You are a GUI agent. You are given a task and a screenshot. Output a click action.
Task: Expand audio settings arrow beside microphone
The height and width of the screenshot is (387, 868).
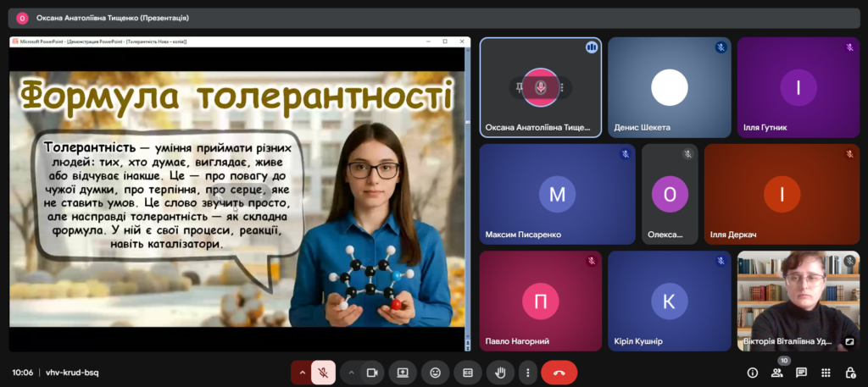pos(302,373)
